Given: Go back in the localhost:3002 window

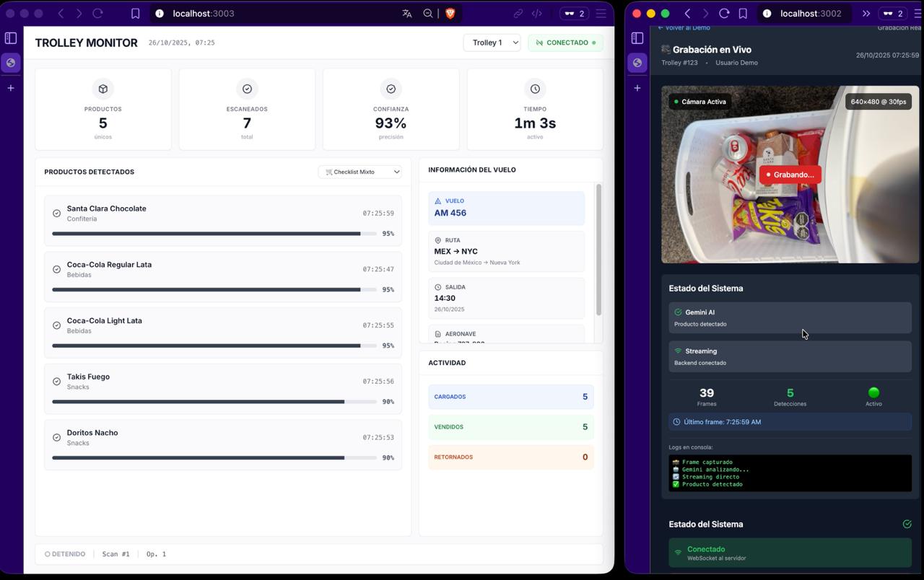Looking at the screenshot, I should [x=687, y=13].
